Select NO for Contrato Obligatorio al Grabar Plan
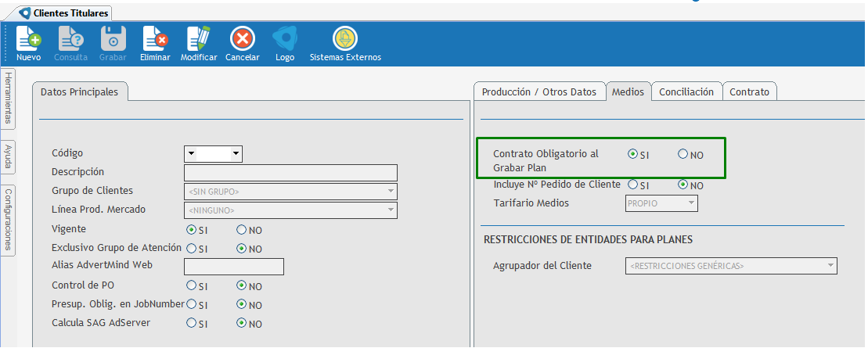The height and width of the screenshot is (348, 868). click(x=683, y=154)
